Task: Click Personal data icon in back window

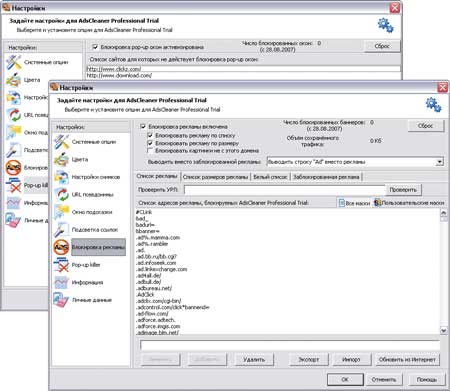Action: (x=14, y=220)
